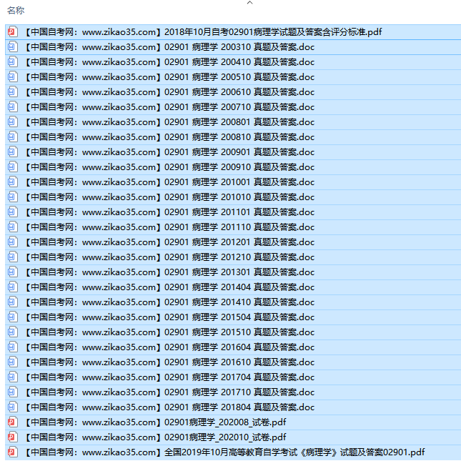Select file name 02901 病理学 201210 真题及答案.doc
This screenshot has height=476, width=461.
[x=239, y=257]
